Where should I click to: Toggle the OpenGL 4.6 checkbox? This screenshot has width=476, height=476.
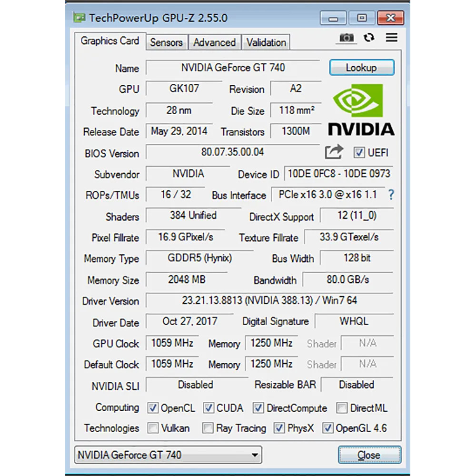click(327, 428)
